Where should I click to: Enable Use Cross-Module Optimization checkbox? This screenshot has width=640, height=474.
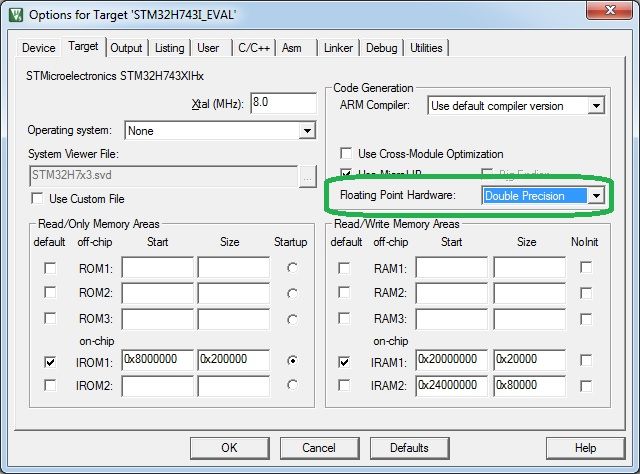pos(346,154)
